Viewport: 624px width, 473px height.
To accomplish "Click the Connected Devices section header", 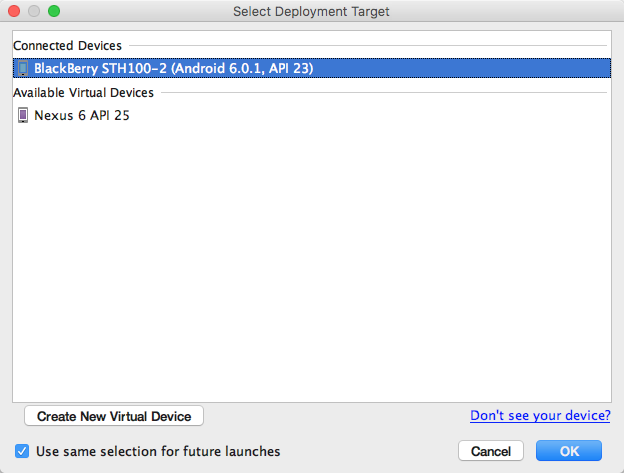I will 67,45.
